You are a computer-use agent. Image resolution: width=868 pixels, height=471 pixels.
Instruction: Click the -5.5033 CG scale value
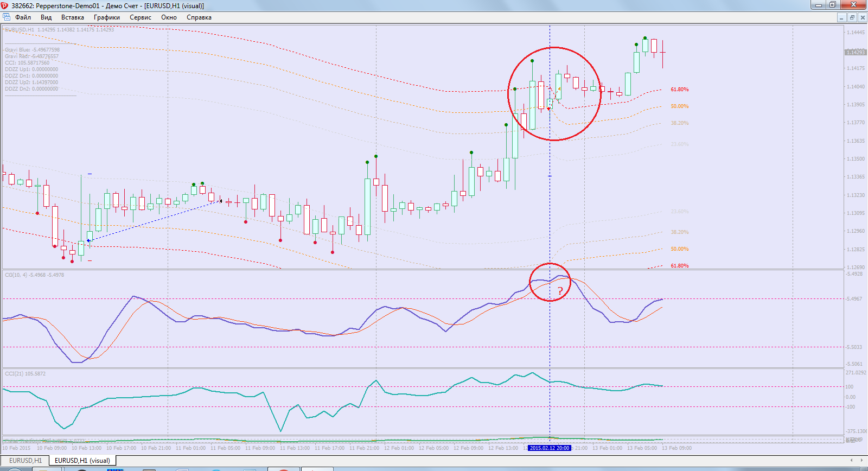[x=854, y=347]
